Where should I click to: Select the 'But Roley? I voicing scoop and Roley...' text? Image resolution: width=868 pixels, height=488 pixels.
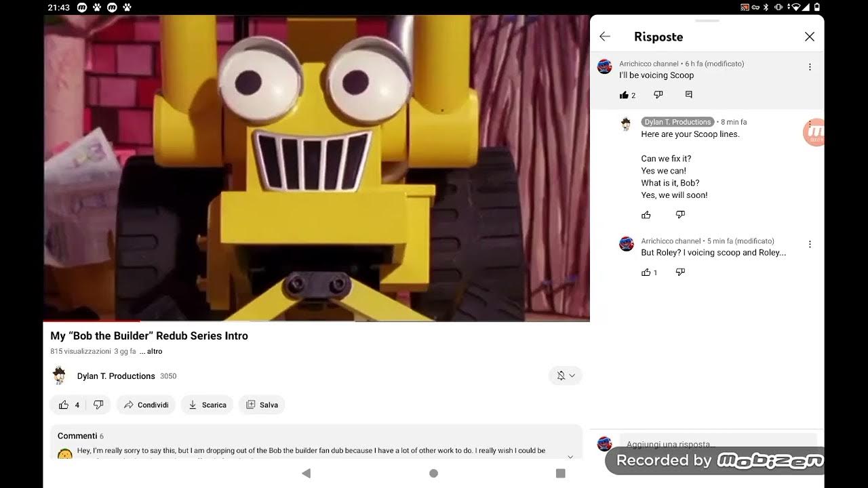713,253
